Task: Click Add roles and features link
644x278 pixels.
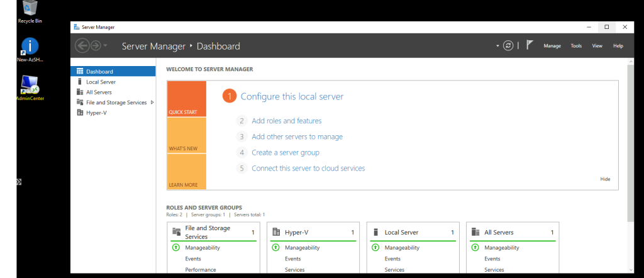Action: [287, 121]
